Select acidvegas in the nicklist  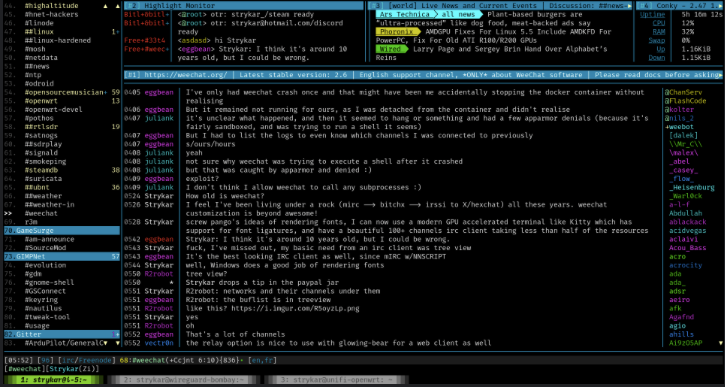point(688,230)
